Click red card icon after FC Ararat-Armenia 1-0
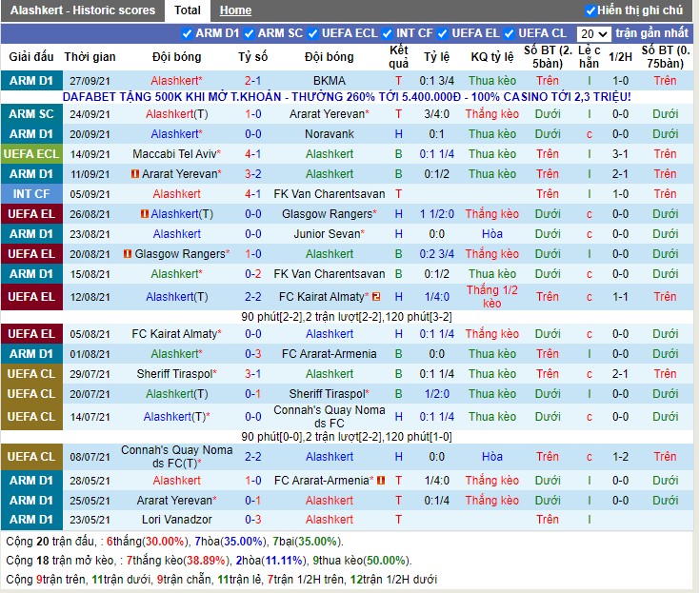Screen dimensions: 700x593 click(x=380, y=481)
